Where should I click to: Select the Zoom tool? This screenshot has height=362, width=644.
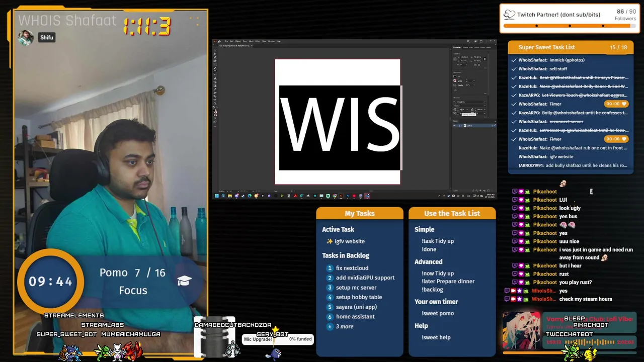tap(215, 103)
